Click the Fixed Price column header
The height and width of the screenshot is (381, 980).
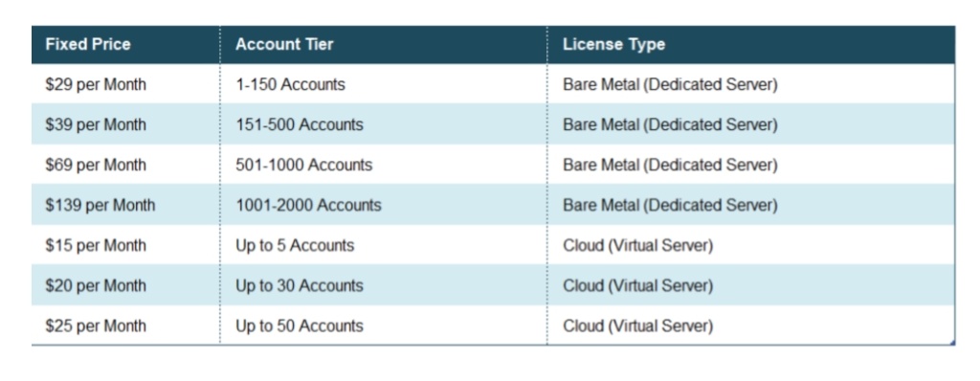coord(125,44)
